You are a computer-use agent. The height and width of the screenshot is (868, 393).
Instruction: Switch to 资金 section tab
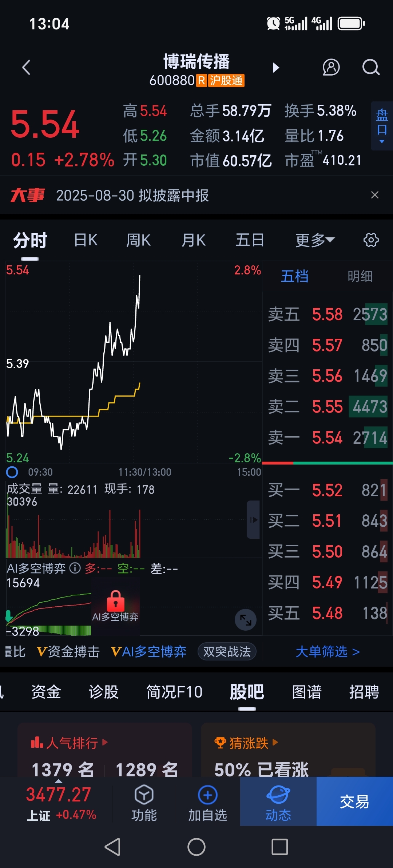click(x=46, y=692)
